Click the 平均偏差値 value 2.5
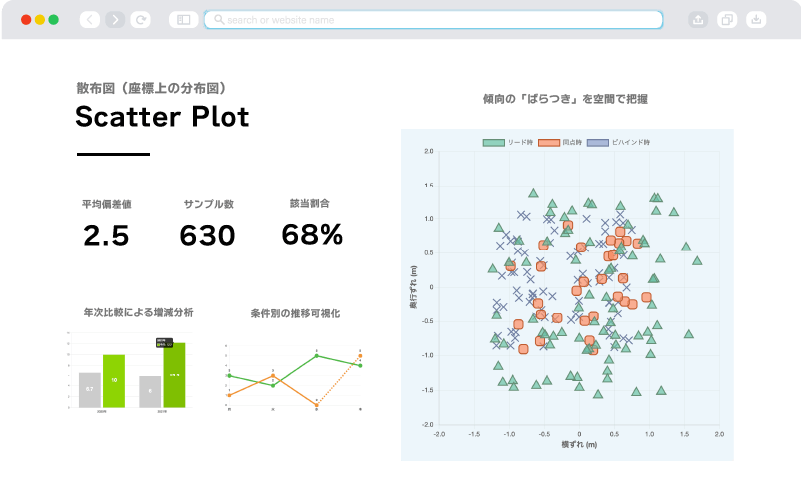This screenshot has height=501, width=801. pyautogui.click(x=106, y=235)
